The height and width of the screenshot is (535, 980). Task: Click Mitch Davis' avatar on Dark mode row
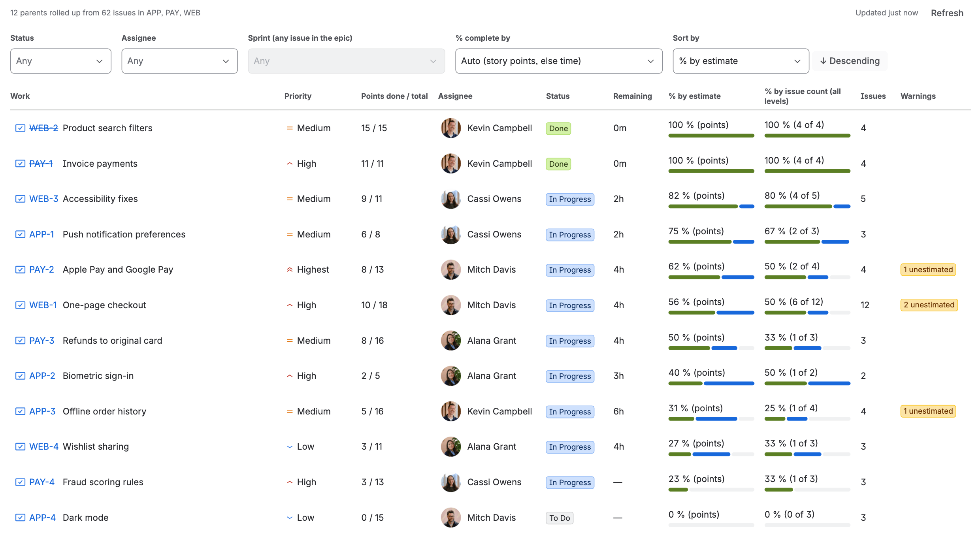pyautogui.click(x=451, y=518)
